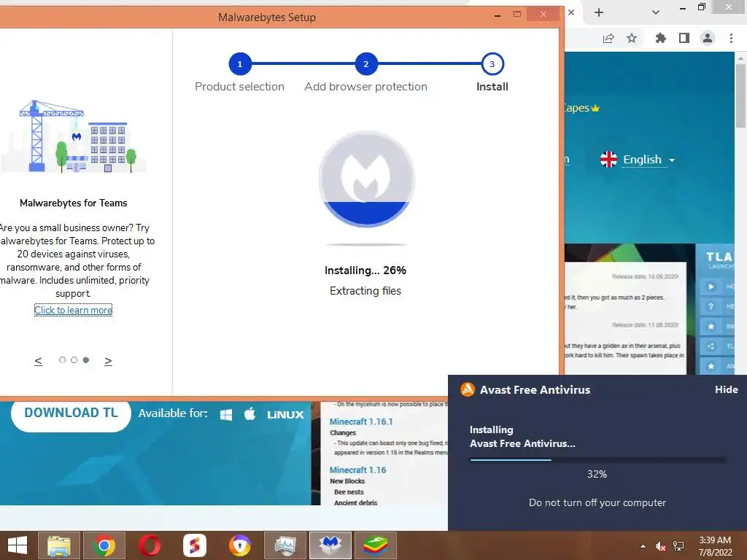Go to previous promo slide arrow

(x=38, y=361)
